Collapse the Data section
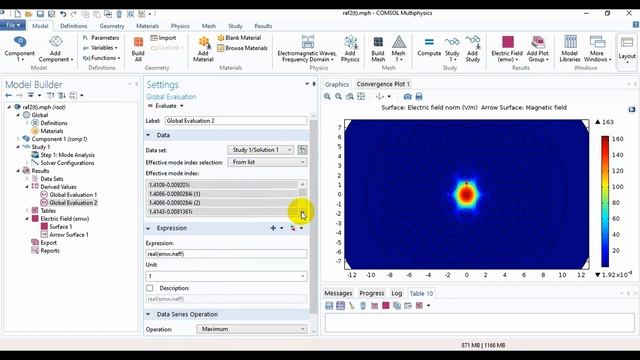This screenshot has width=640, height=360. (148, 135)
